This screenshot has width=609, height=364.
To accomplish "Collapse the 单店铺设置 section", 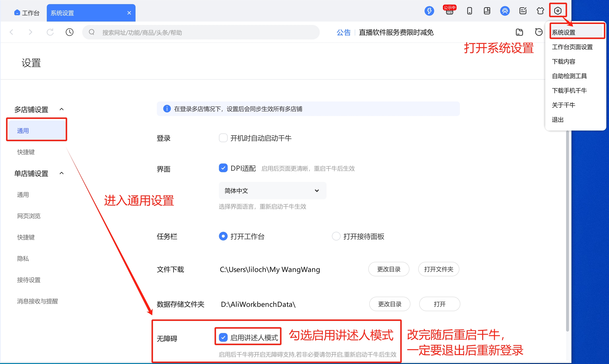I will (62, 173).
